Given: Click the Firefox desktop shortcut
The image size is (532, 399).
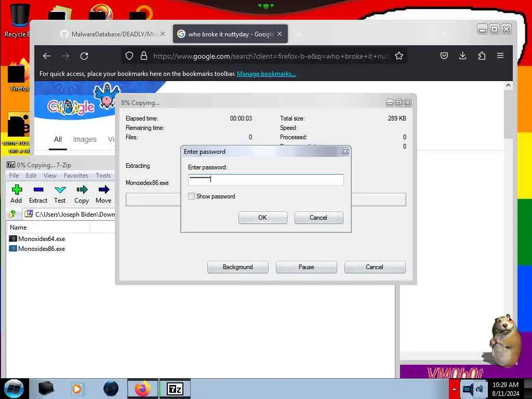Looking at the screenshot, I should tap(18, 75).
